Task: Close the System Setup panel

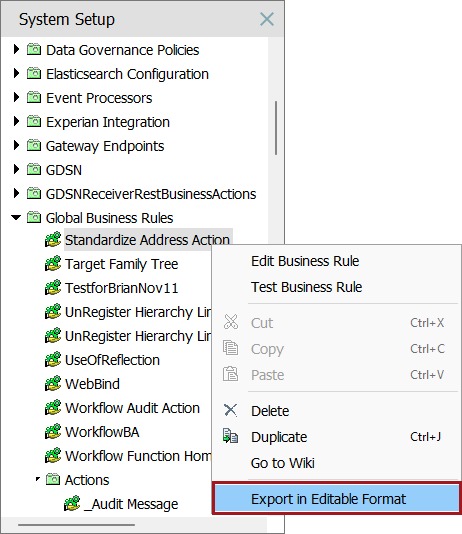Action: [x=267, y=19]
